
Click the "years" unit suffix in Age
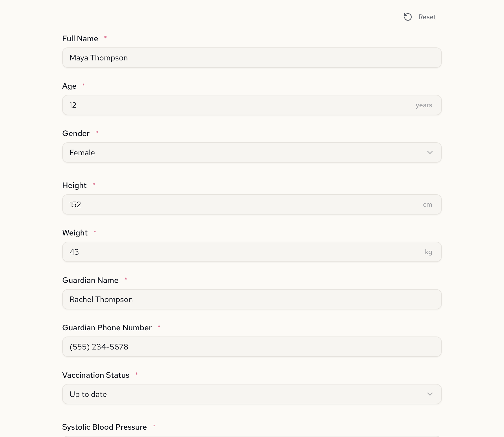423,105
